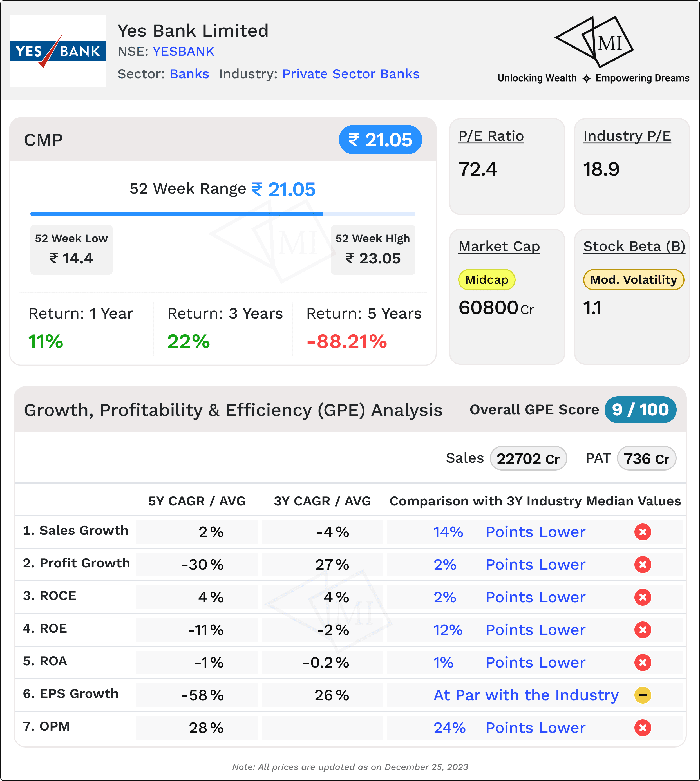Screen dimensions: 700x781
Task: Click the 2. Profit Growth row label
Action: pyautogui.click(x=77, y=563)
